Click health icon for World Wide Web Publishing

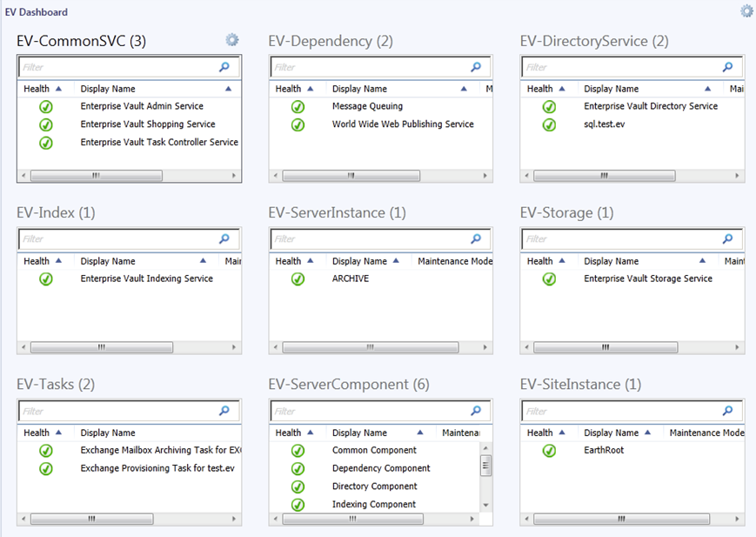click(x=298, y=125)
